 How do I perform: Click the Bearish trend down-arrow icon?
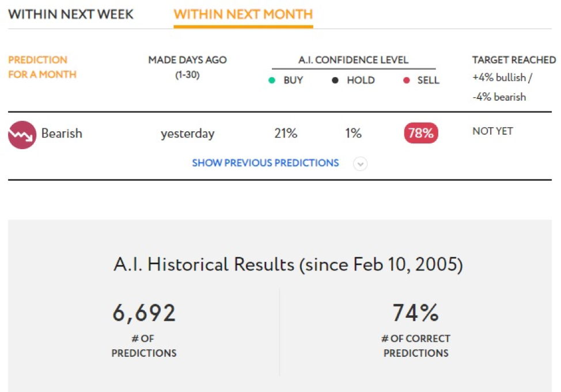point(22,135)
